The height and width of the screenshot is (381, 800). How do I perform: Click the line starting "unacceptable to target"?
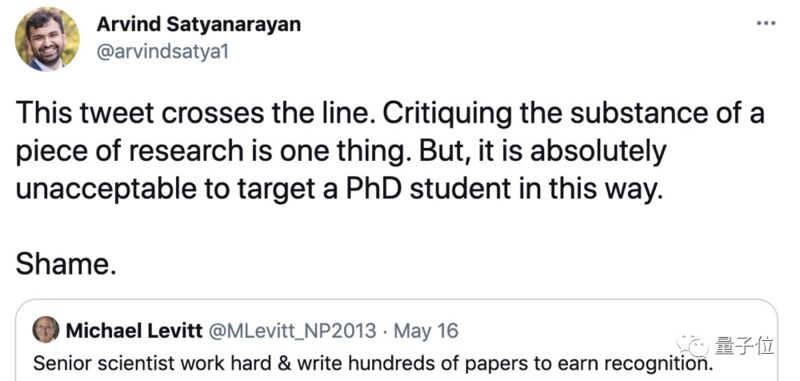(x=339, y=189)
